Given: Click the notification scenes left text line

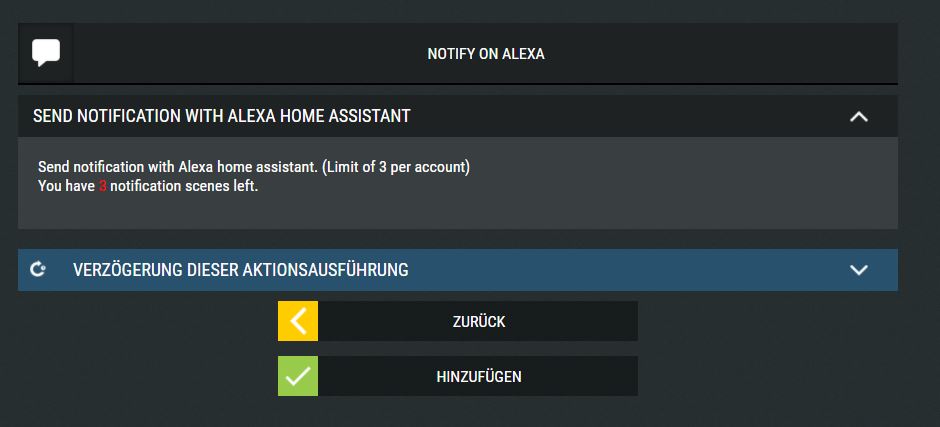Looking at the screenshot, I should [148, 187].
